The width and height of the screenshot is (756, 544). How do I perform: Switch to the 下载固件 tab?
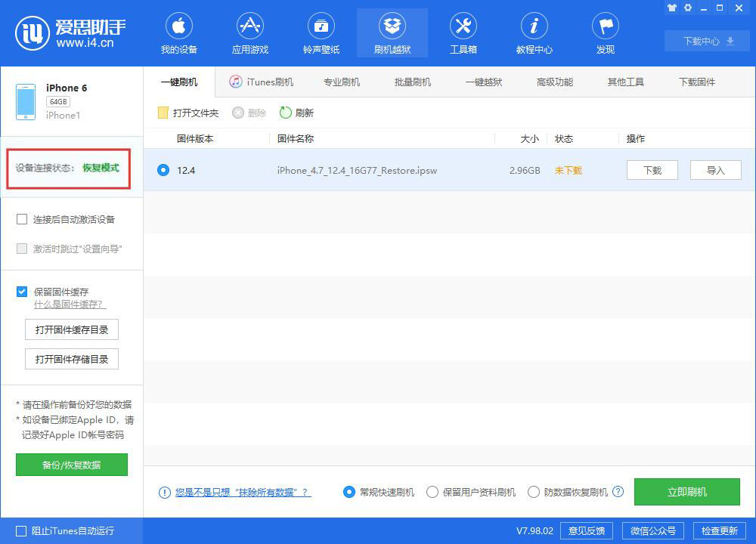pyautogui.click(x=696, y=81)
